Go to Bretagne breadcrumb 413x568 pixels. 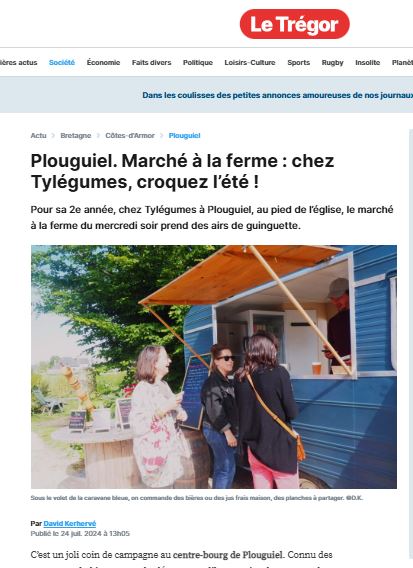coord(76,135)
